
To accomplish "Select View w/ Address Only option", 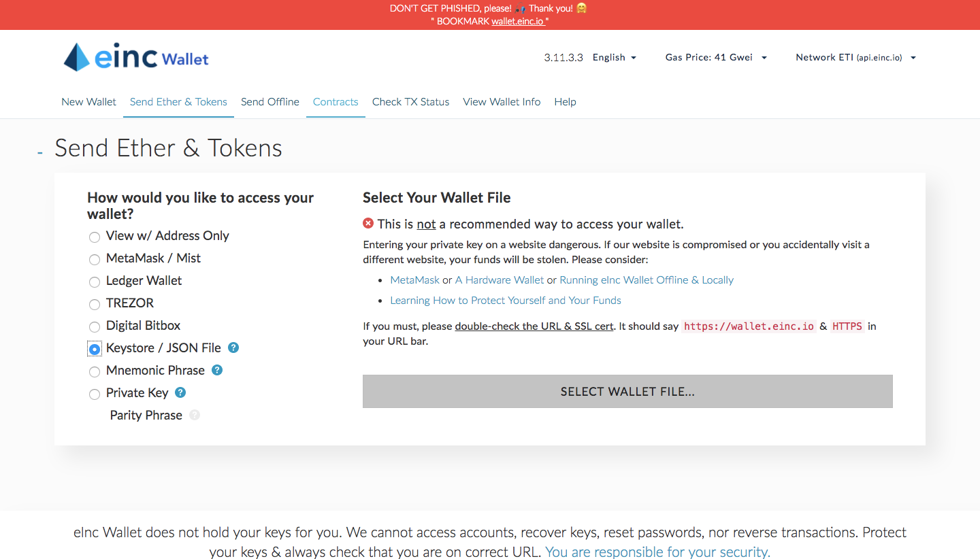I will coord(95,237).
